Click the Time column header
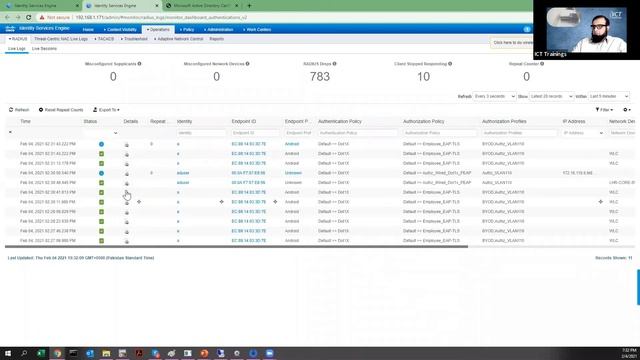Screen dimensions: 640x360 point(25,122)
